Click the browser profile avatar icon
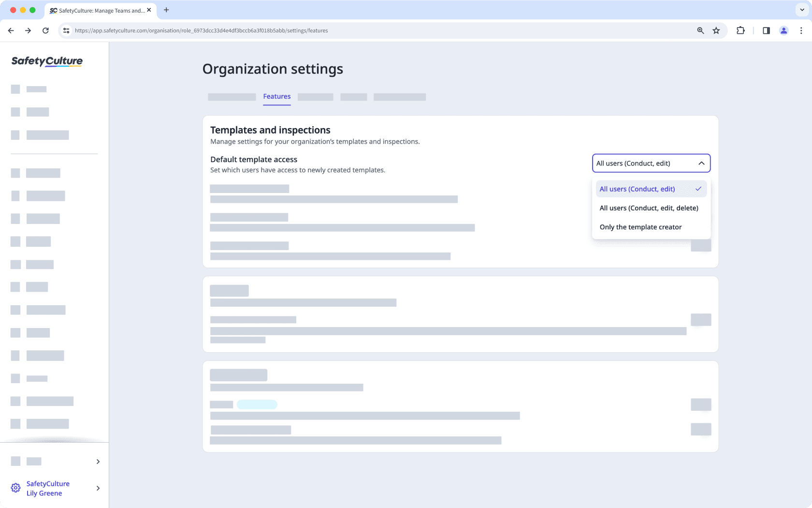 tap(783, 30)
